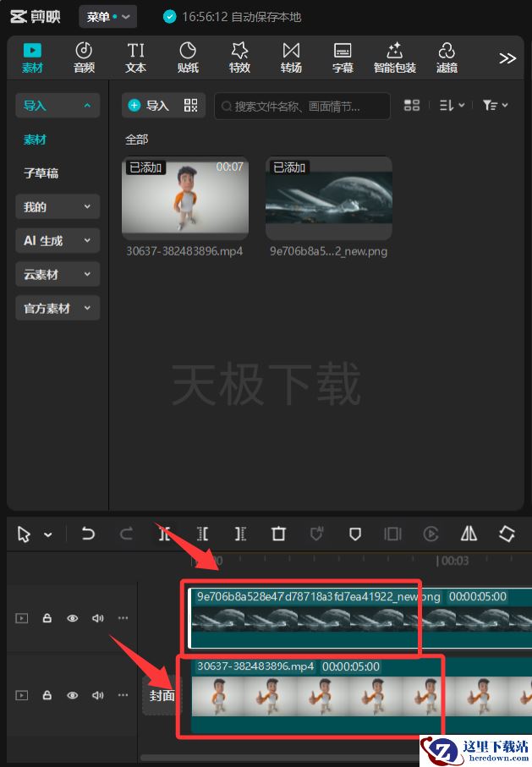532x767 pixels.
Task: Lock the top png track
Action: pyautogui.click(x=47, y=618)
